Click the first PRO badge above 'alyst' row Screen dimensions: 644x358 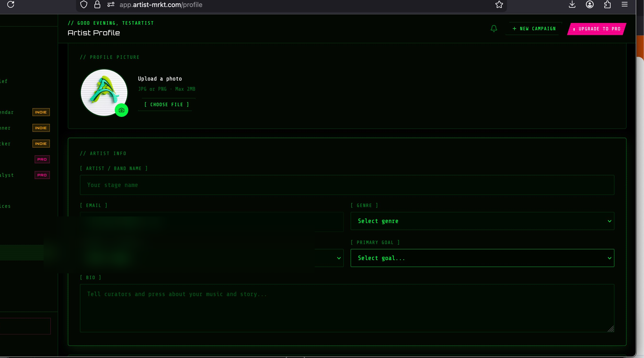click(42, 159)
